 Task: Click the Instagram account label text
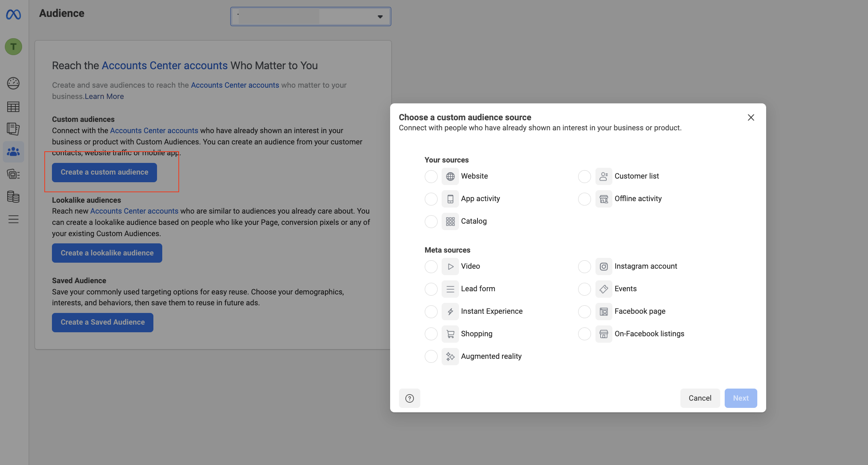[646, 266]
